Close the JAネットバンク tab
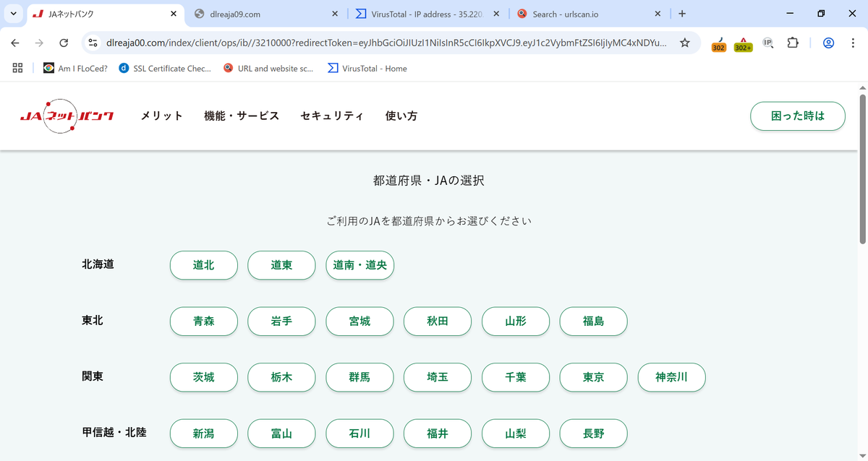 tap(173, 14)
